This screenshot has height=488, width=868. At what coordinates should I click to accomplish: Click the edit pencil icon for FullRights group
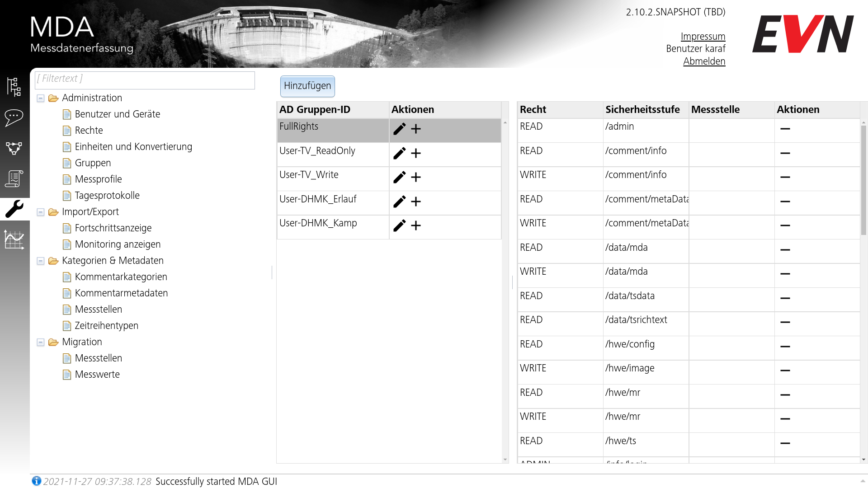click(x=399, y=129)
